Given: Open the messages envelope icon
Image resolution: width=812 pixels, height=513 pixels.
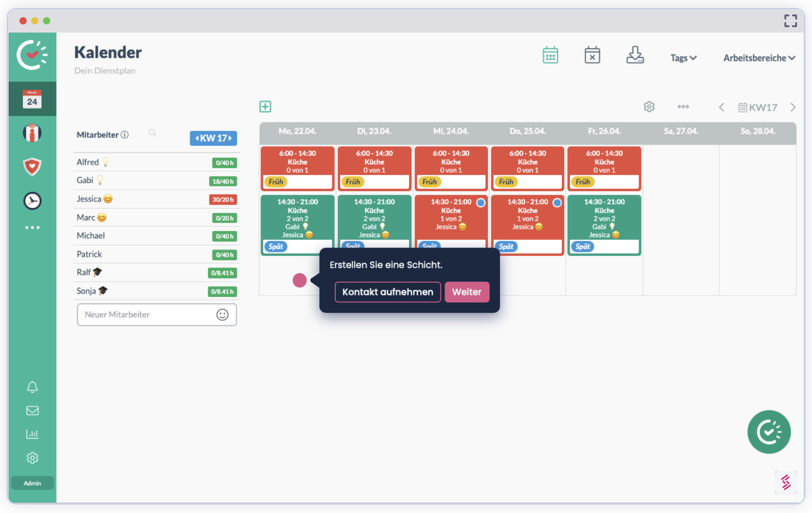Looking at the screenshot, I should tap(32, 411).
